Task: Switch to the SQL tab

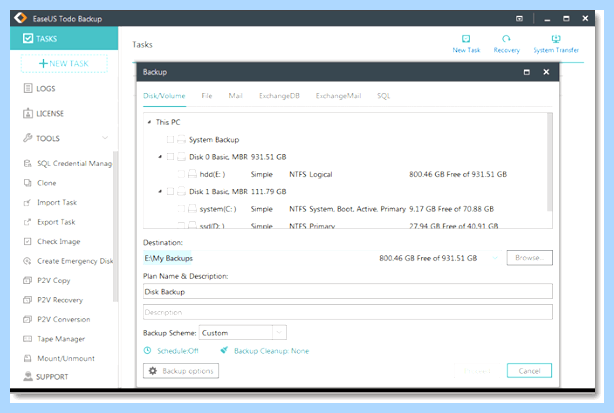Action: coord(383,96)
